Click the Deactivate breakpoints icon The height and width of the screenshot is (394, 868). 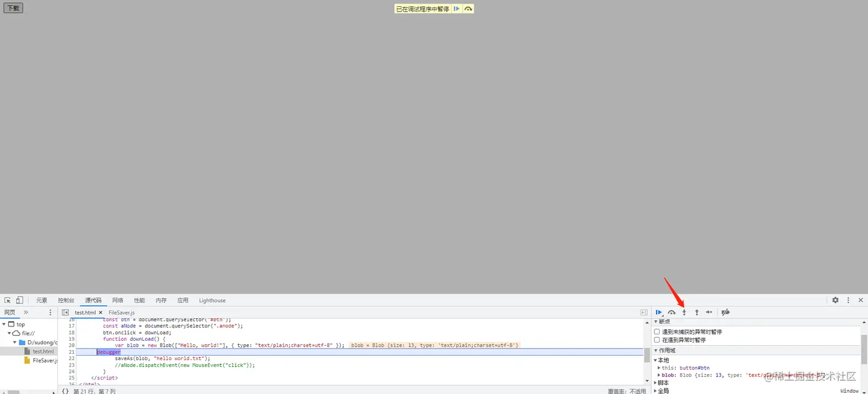[x=725, y=312]
